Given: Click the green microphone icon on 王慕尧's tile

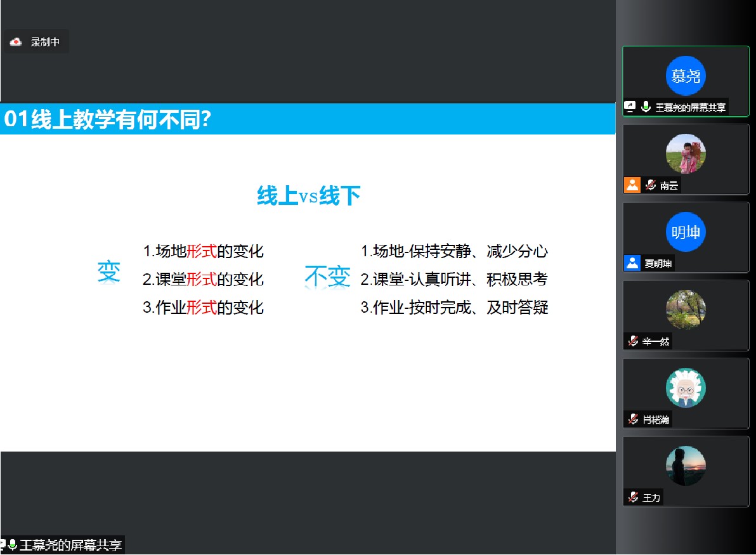Looking at the screenshot, I should 646,107.
